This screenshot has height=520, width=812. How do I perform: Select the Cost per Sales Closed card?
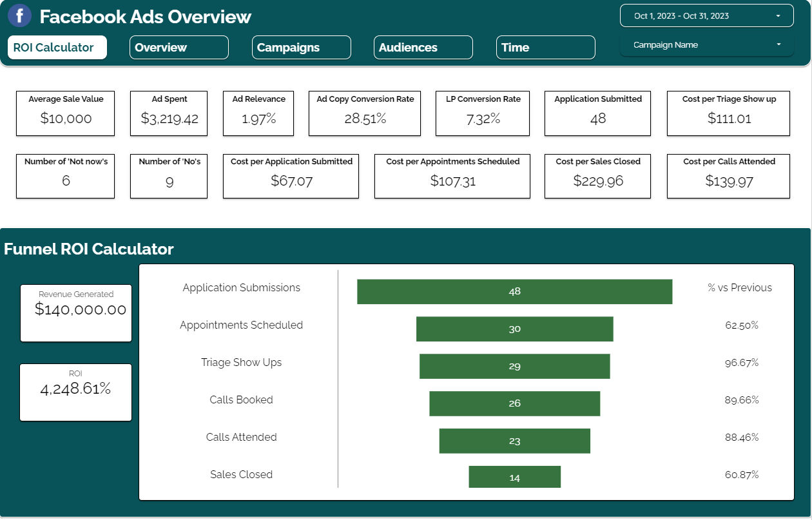[x=598, y=176]
